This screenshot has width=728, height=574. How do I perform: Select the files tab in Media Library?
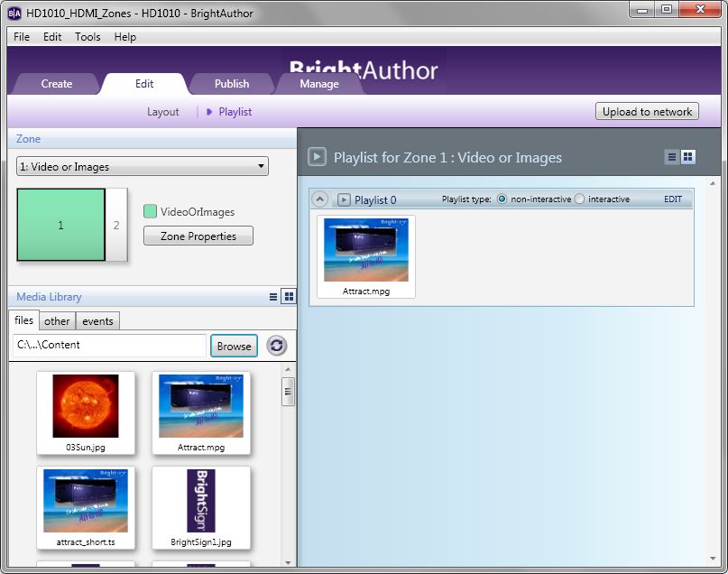pyautogui.click(x=23, y=320)
